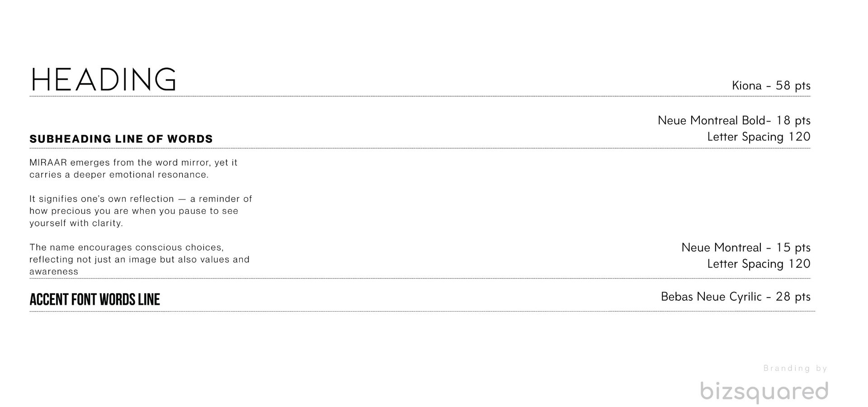Select 'Neue Montreal Bold- 18 pts' label

(x=734, y=120)
